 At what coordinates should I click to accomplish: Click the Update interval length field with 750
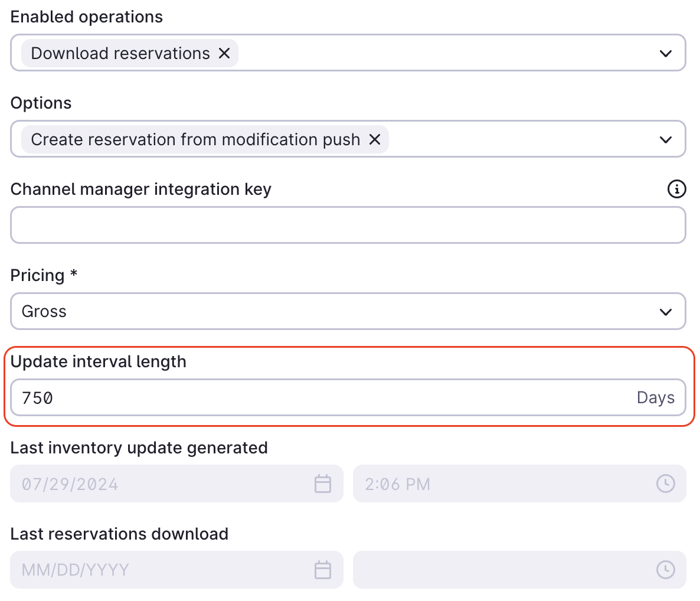(x=348, y=398)
